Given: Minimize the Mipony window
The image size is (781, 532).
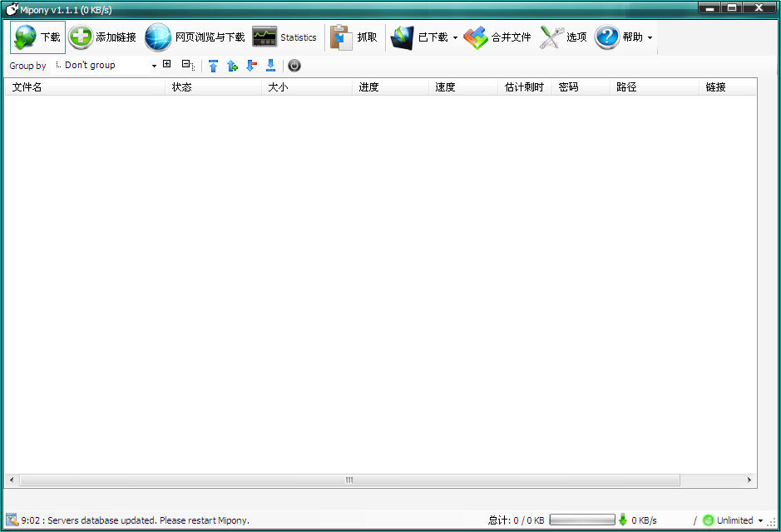Looking at the screenshot, I should point(709,8).
